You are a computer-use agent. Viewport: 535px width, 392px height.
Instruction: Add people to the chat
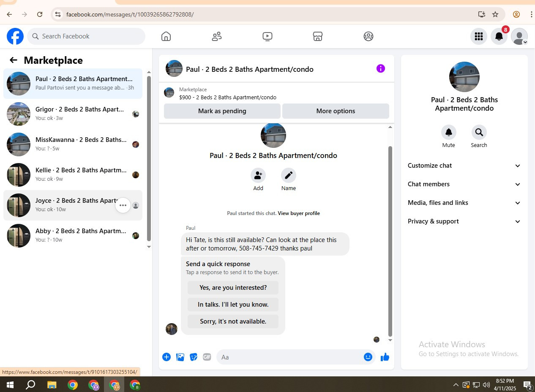[258, 175]
